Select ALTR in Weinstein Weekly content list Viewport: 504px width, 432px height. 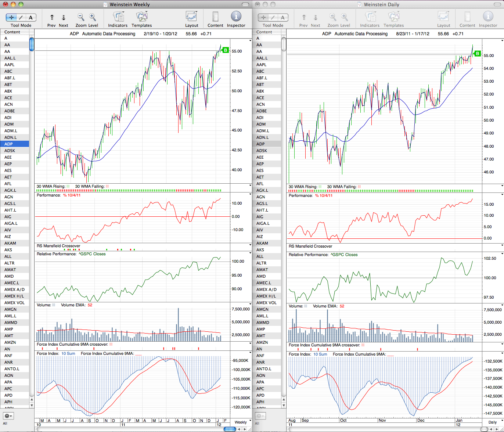click(15, 263)
